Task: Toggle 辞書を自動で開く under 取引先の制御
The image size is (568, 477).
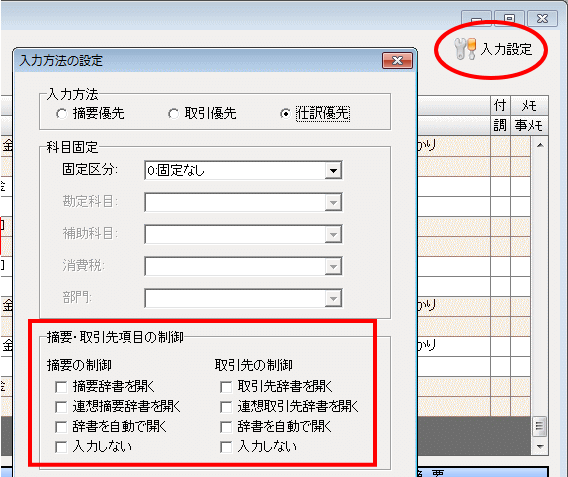Action: (226, 427)
